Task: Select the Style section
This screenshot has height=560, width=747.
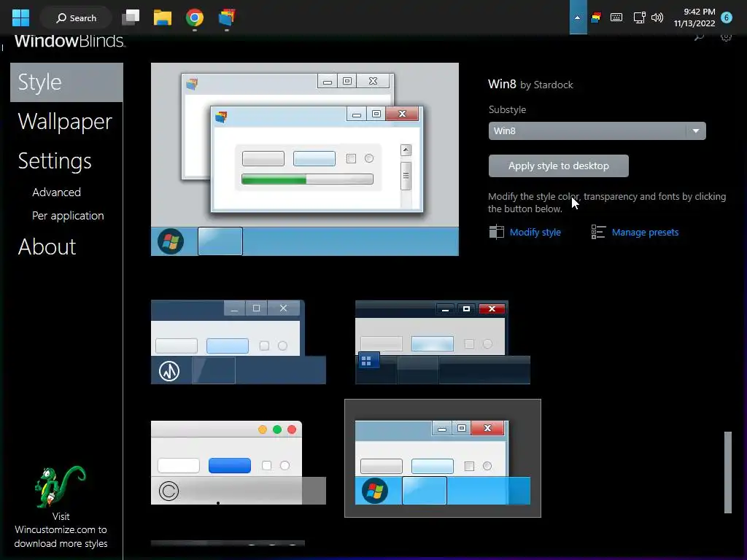Action: tap(66, 82)
